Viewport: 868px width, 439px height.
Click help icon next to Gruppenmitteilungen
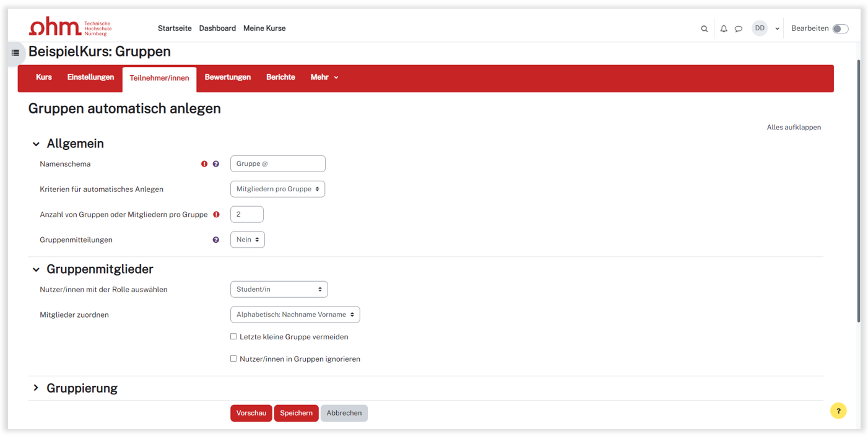click(x=216, y=240)
